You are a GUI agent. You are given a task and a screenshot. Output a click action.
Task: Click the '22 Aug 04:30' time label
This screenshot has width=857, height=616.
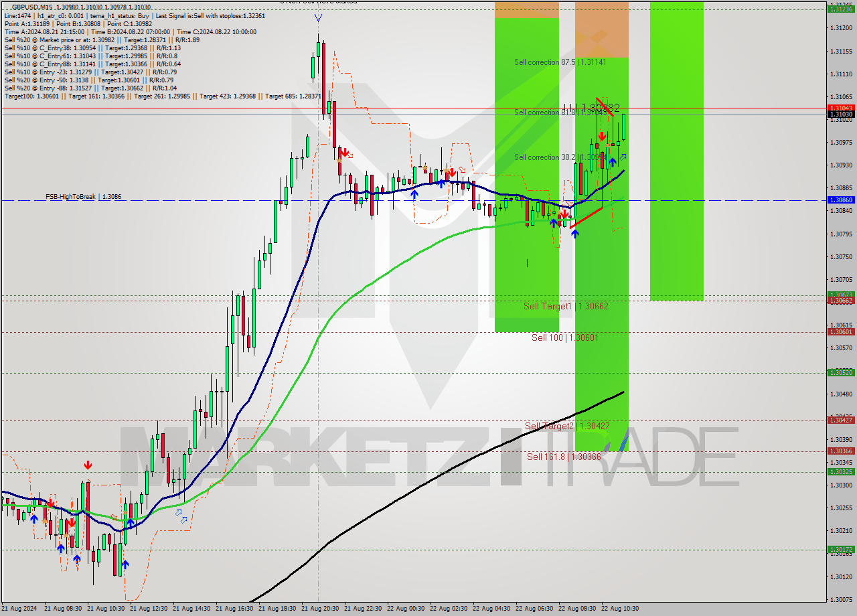pyautogui.click(x=493, y=609)
